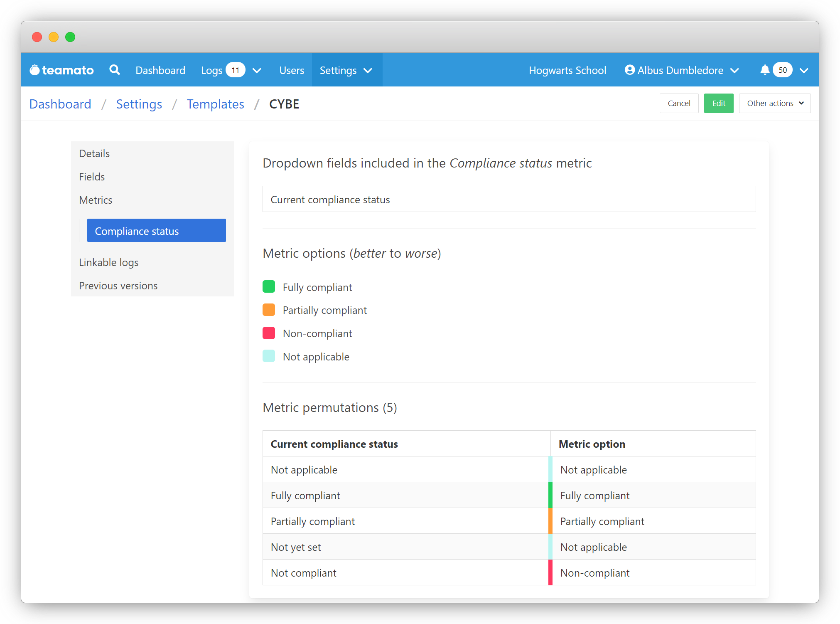
Task: Click the notification count badge 50
Action: click(783, 70)
